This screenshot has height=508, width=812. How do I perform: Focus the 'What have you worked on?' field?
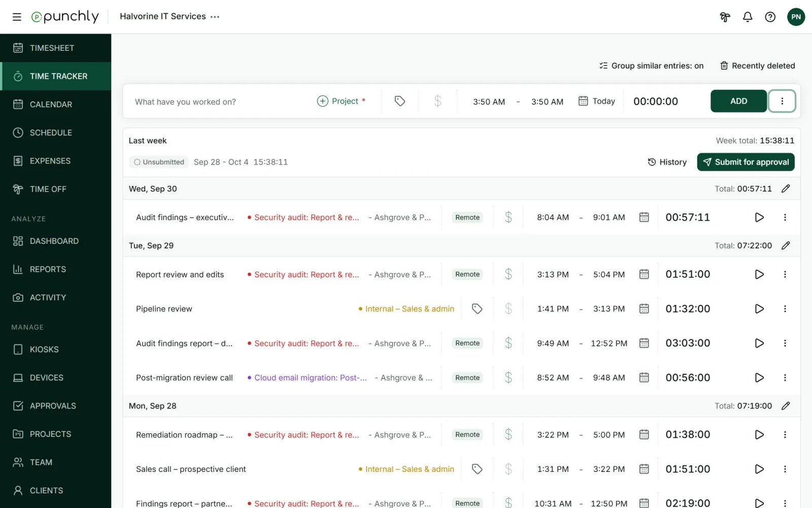(221, 102)
